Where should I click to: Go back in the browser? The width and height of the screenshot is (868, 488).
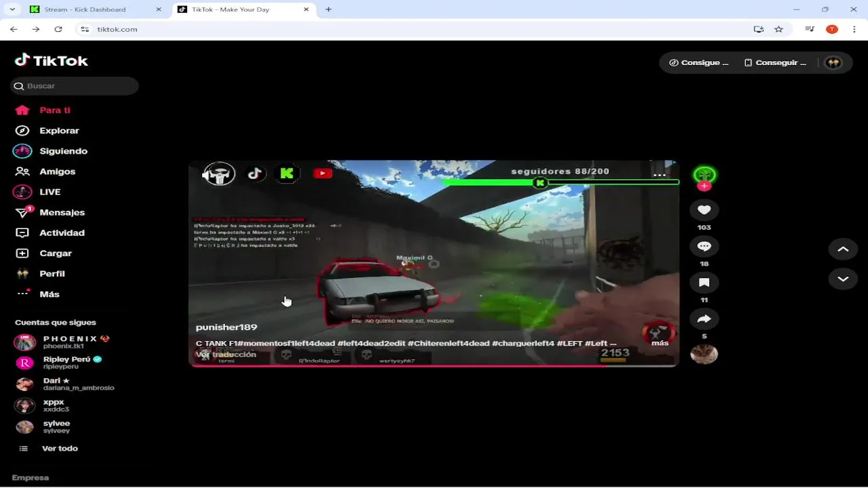(14, 29)
